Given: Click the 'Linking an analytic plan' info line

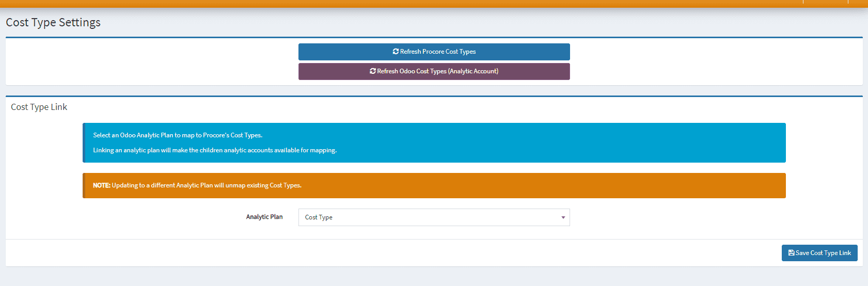Looking at the screenshot, I should tap(215, 150).
